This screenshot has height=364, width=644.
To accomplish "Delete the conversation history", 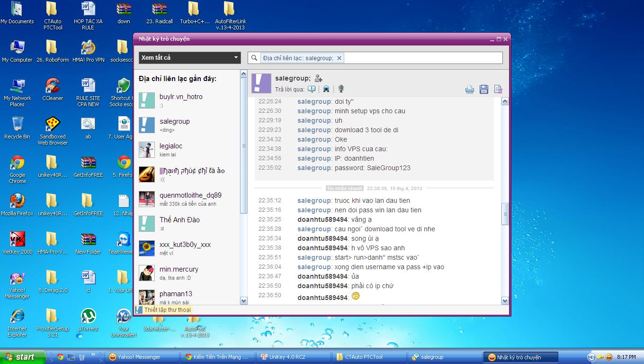I will click(498, 89).
